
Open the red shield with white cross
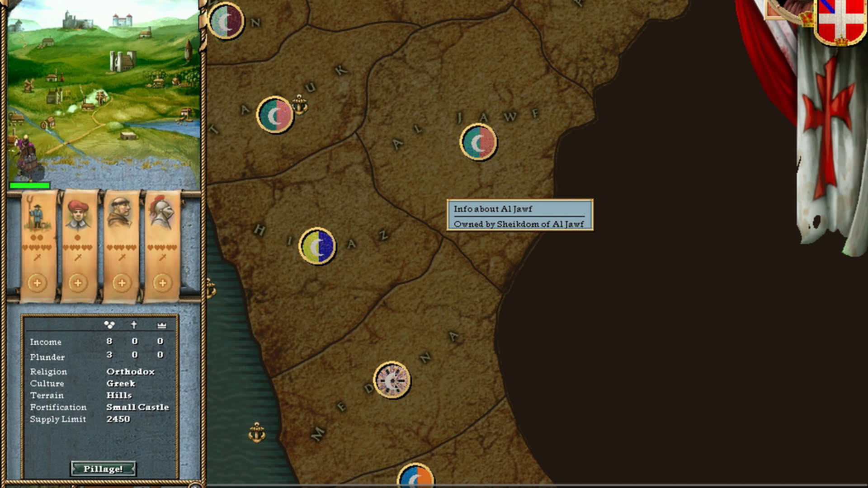coord(840,22)
